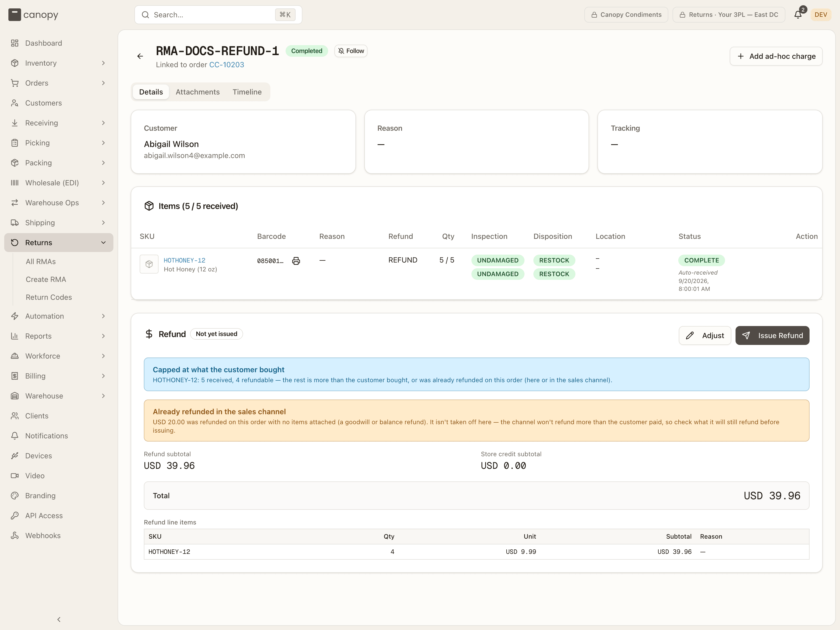Screen dimensions: 840x630
Task: Expand the Billing menu chevron
Action: (x=103, y=376)
